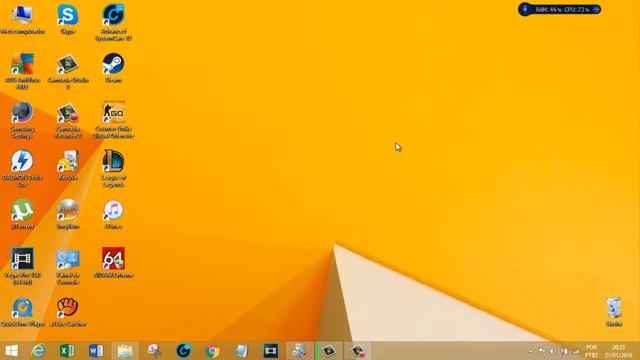Image resolution: width=640 pixels, height=360 pixels.
Task: Switch to Camtasia Studio in the taskbar
Action: click(x=329, y=351)
